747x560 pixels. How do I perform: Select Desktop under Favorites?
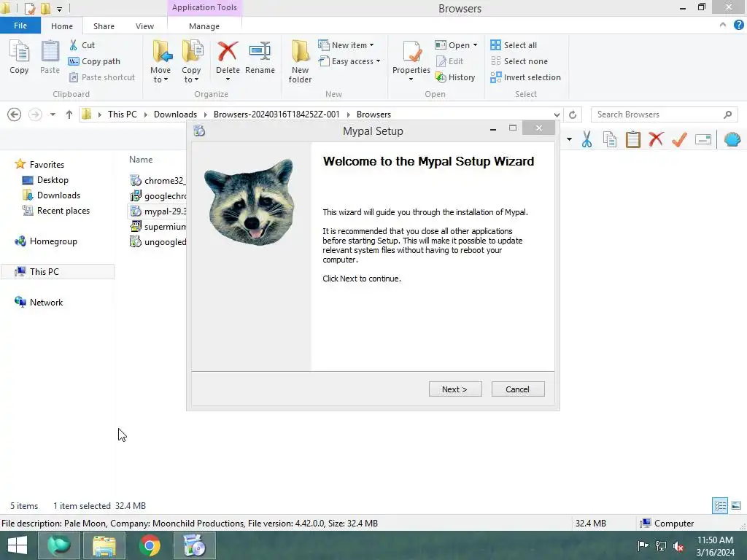pyautogui.click(x=46, y=180)
